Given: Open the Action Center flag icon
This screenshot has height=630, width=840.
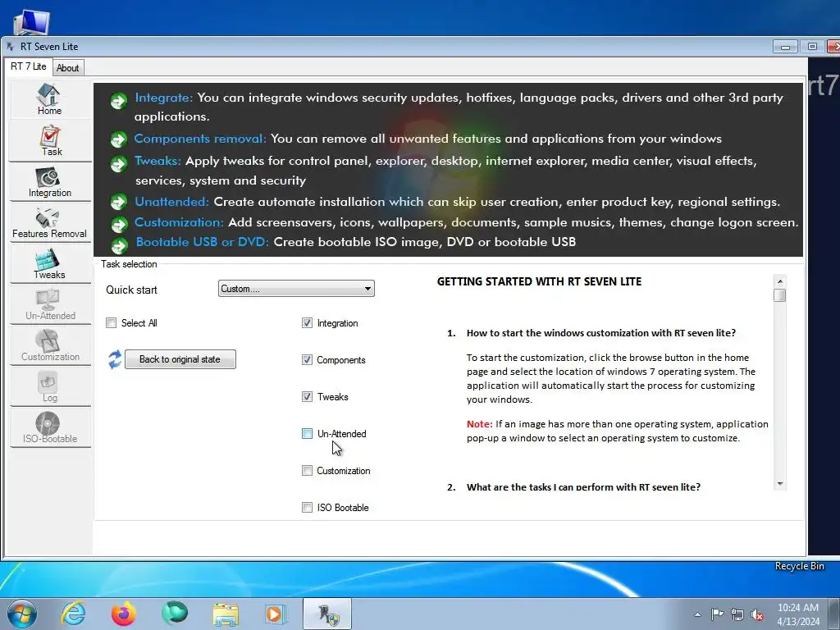Looking at the screenshot, I should (717, 614).
